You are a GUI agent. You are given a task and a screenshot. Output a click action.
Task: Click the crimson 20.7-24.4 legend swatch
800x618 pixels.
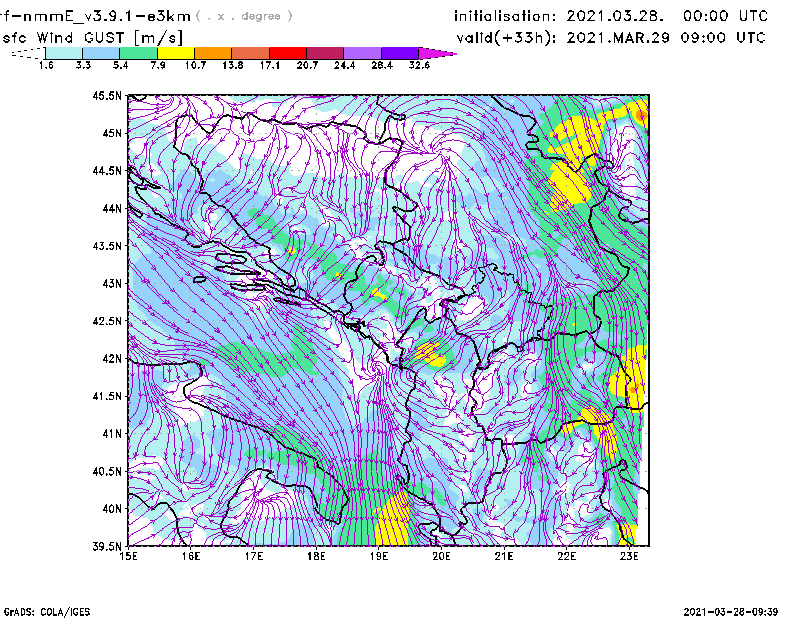[325, 53]
